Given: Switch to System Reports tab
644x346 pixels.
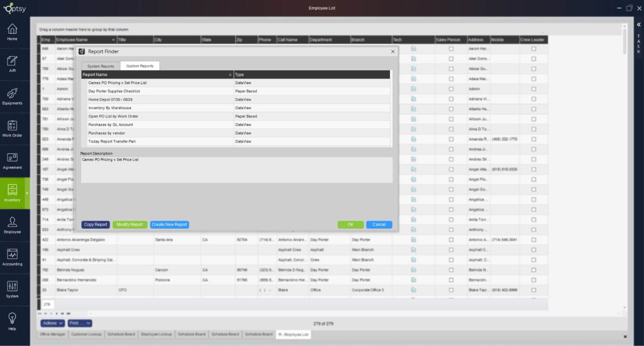Looking at the screenshot, I should [x=101, y=66].
